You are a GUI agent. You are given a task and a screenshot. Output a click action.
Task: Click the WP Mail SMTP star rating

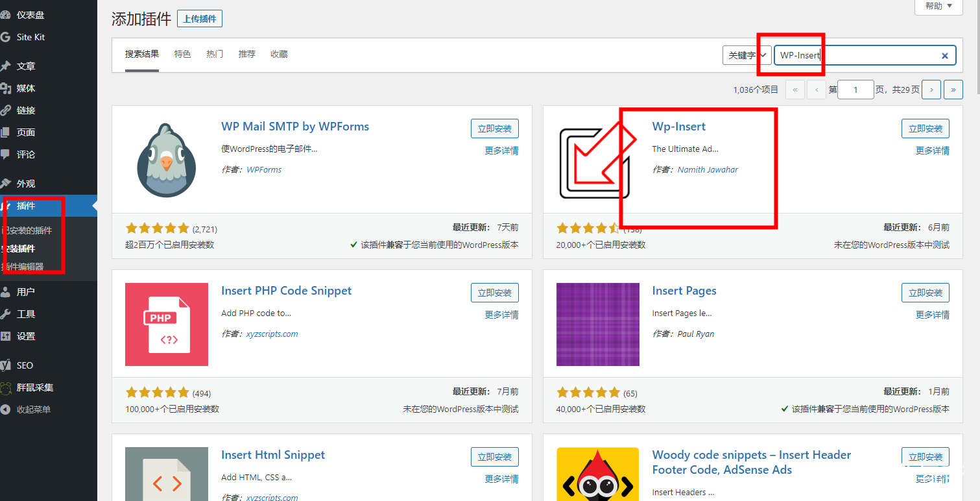click(x=157, y=228)
